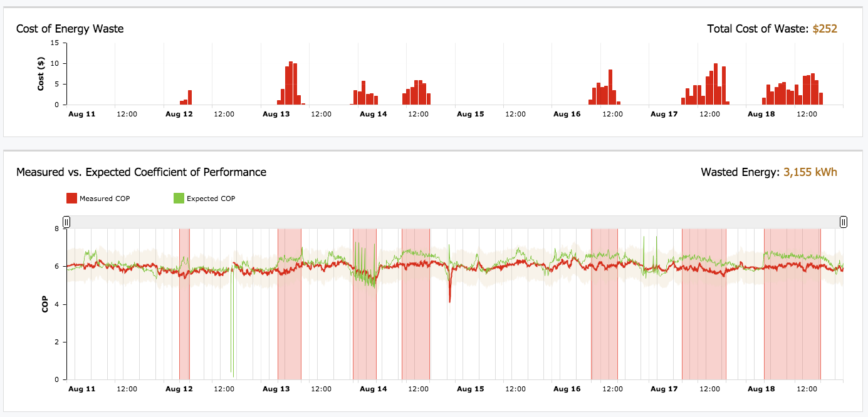Grab the right range handle above the COP chart
Viewport: 868px width, 417px height.
click(844, 222)
